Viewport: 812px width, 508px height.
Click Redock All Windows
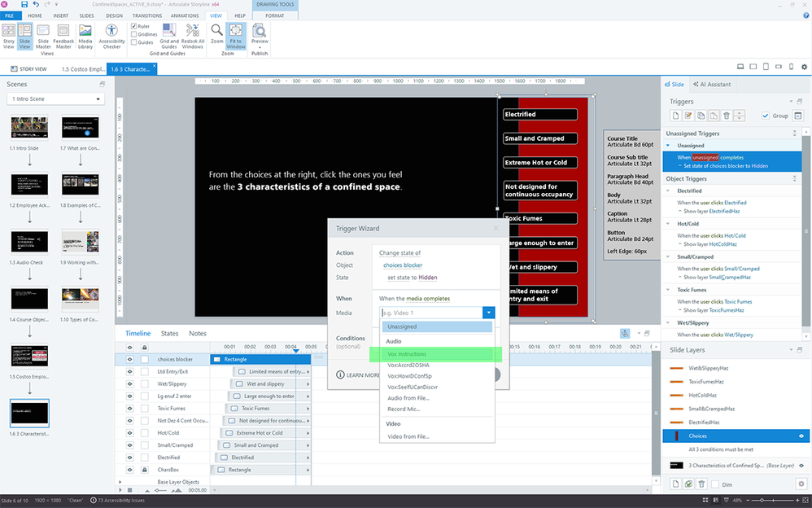point(193,37)
